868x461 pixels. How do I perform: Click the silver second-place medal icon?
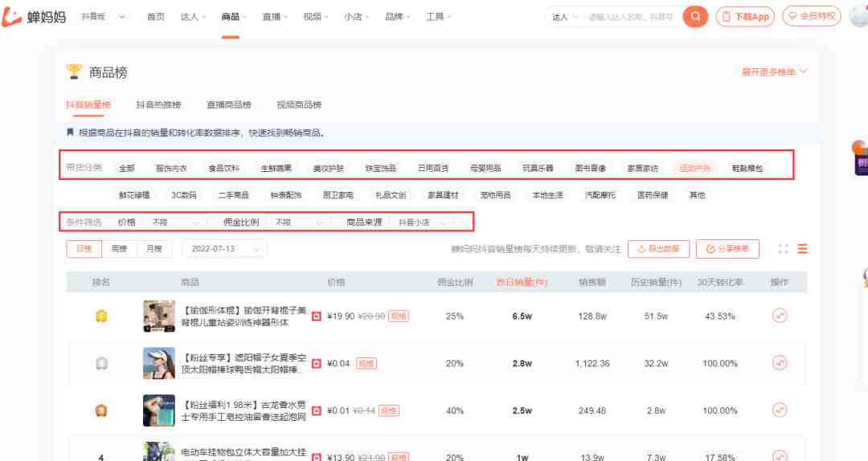pyautogui.click(x=101, y=364)
